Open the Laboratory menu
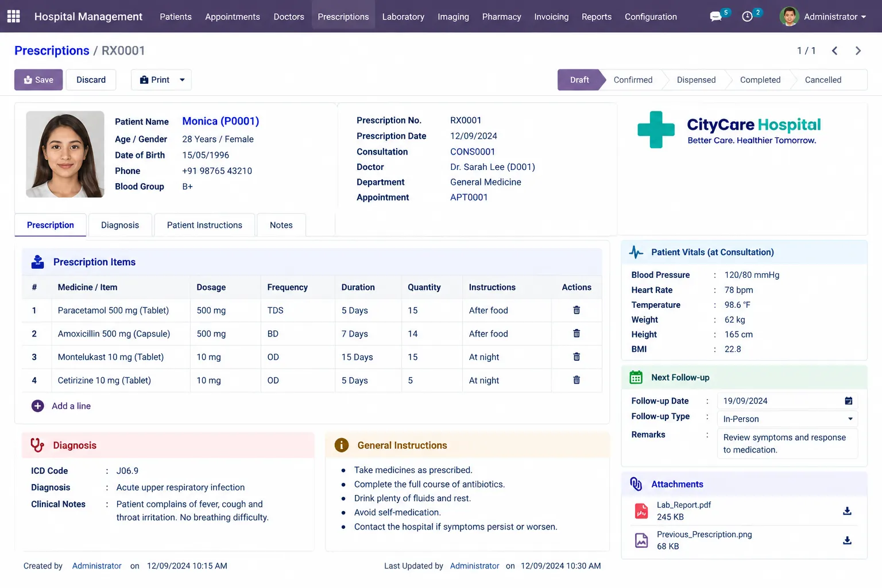882x588 pixels. [403, 17]
